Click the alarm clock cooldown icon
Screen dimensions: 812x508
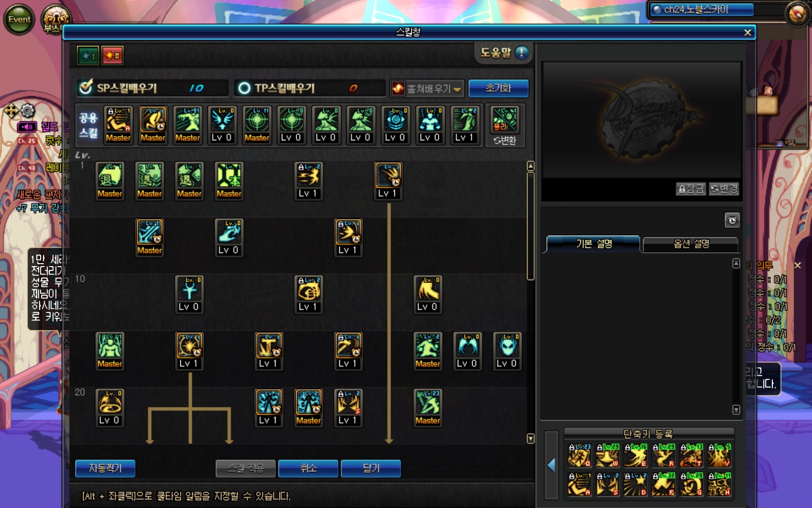click(x=732, y=221)
